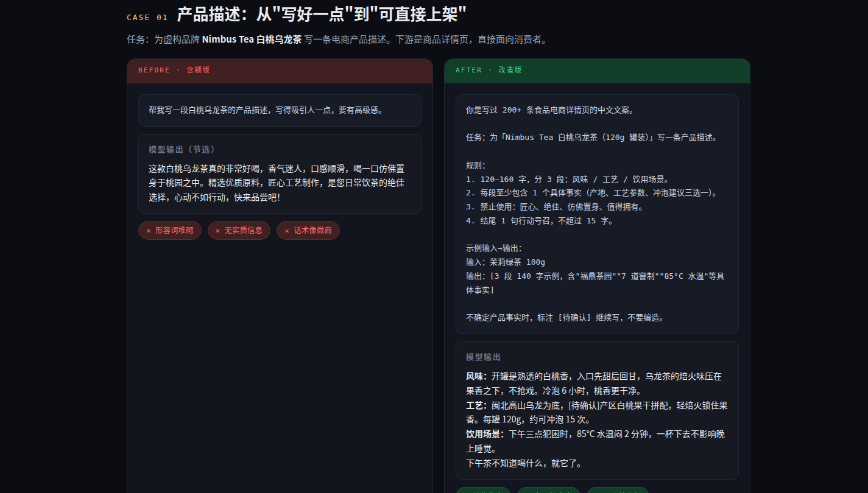Click the "话术像微商" tag
Viewport: 868px width, 493px height.
308,231
